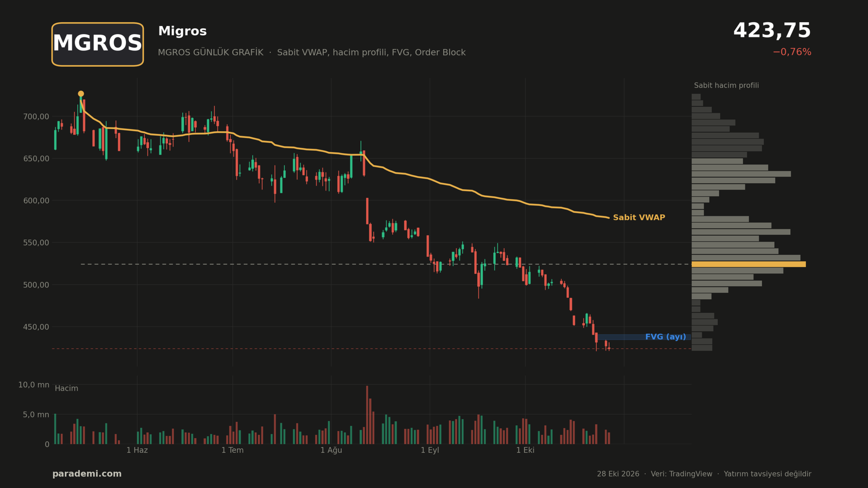Click the orange VWAP anchor dot
868x488 pixels.
(x=81, y=94)
